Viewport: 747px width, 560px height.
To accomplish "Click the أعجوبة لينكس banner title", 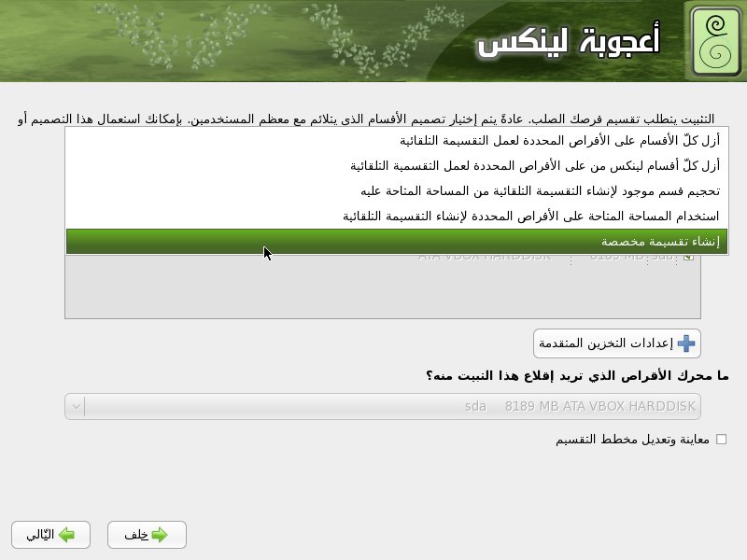I will tap(568, 41).
